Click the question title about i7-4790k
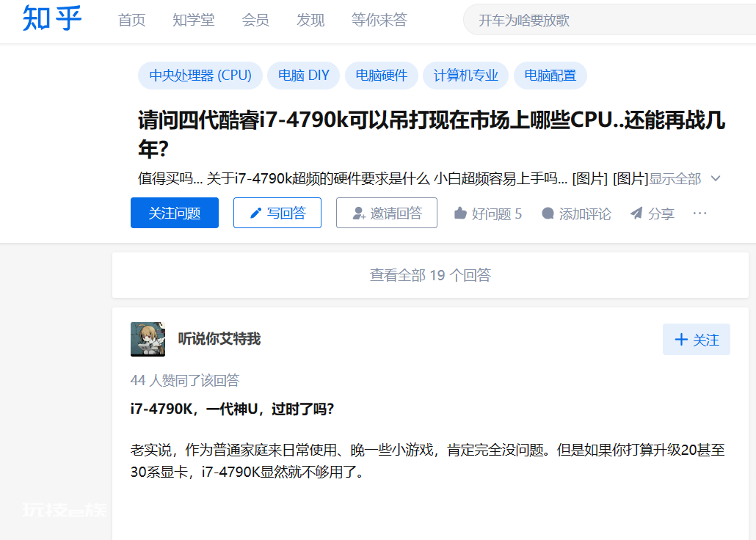Viewport: 756px width, 540px height. tap(432, 134)
